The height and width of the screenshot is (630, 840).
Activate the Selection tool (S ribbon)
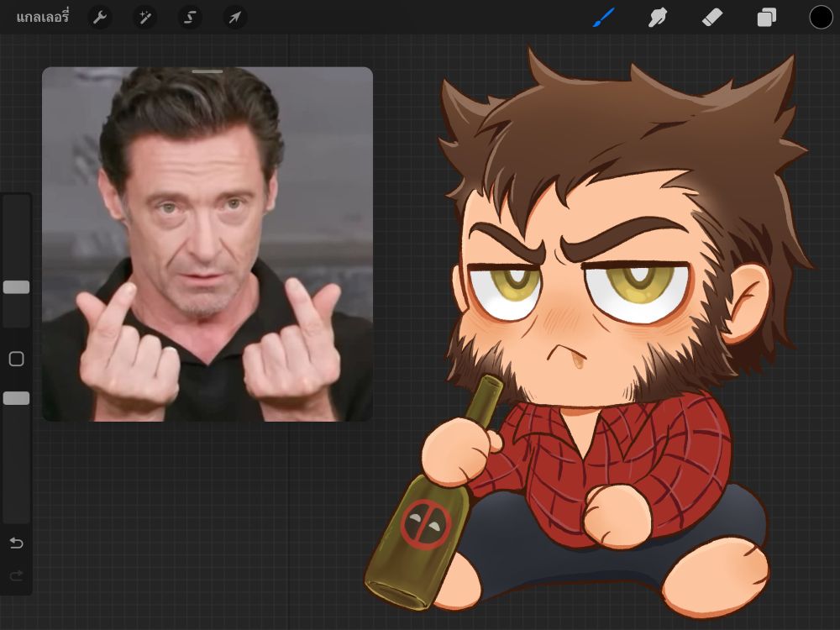(x=190, y=17)
